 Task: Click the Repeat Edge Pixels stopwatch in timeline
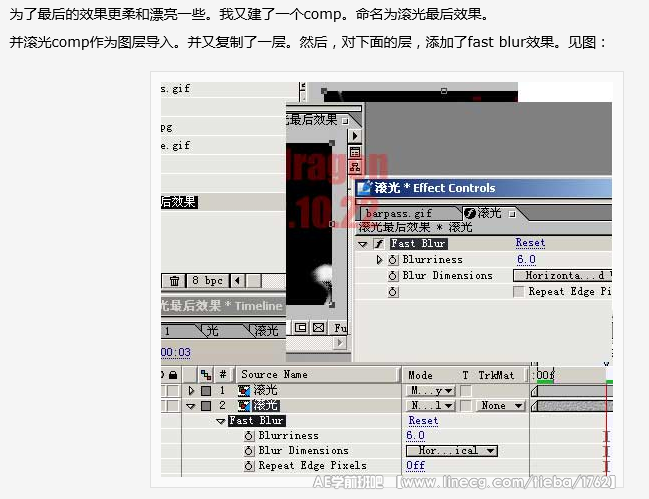[x=249, y=466]
